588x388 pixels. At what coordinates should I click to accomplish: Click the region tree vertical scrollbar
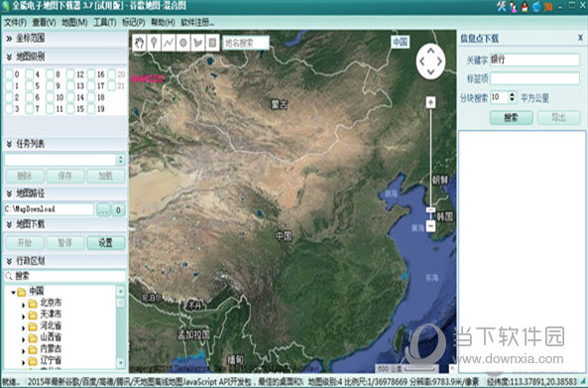click(x=121, y=326)
